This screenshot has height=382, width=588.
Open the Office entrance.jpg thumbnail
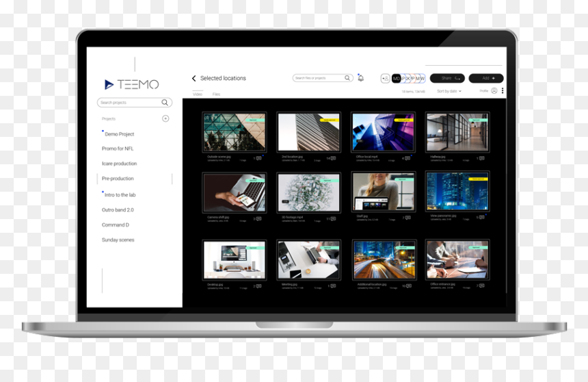coord(457,259)
